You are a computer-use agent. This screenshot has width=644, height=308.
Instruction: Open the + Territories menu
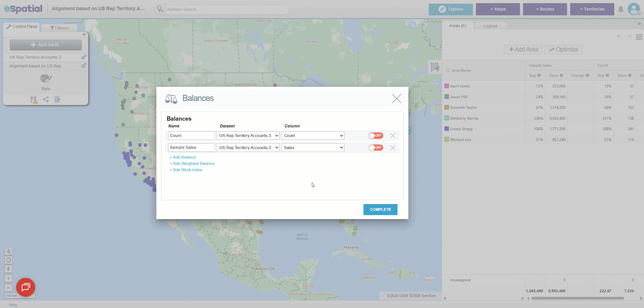click(x=592, y=9)
